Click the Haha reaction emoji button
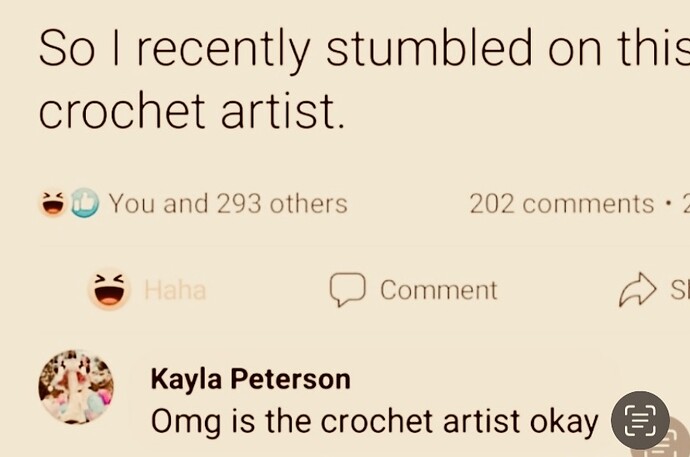 [109, 289]
